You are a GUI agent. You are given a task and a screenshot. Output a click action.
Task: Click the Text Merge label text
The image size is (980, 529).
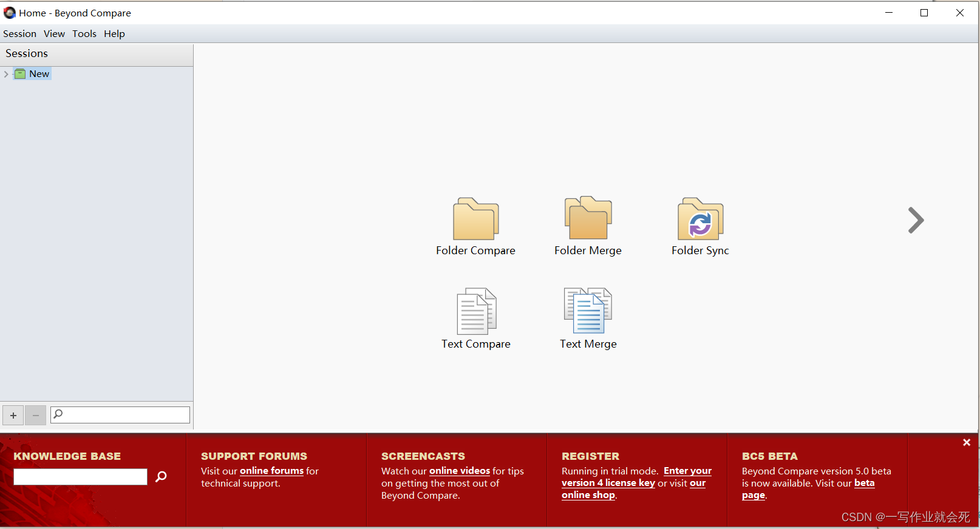coord(588,344)
